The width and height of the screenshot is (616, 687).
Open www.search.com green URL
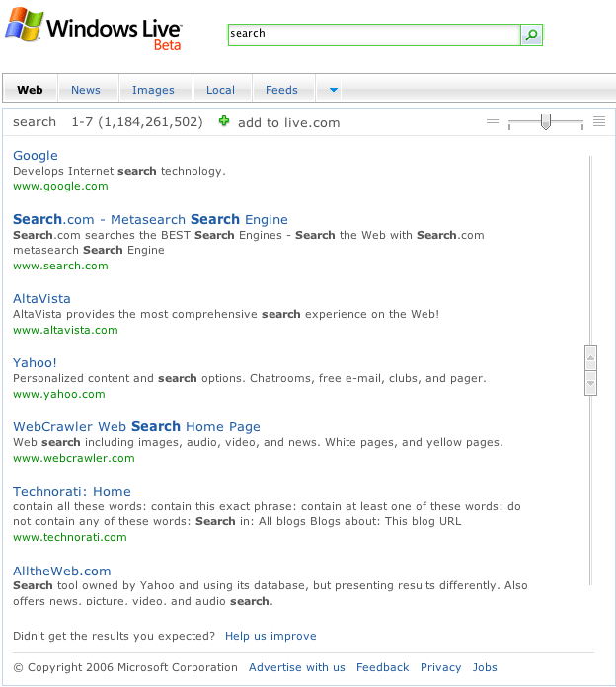[60, 266]
